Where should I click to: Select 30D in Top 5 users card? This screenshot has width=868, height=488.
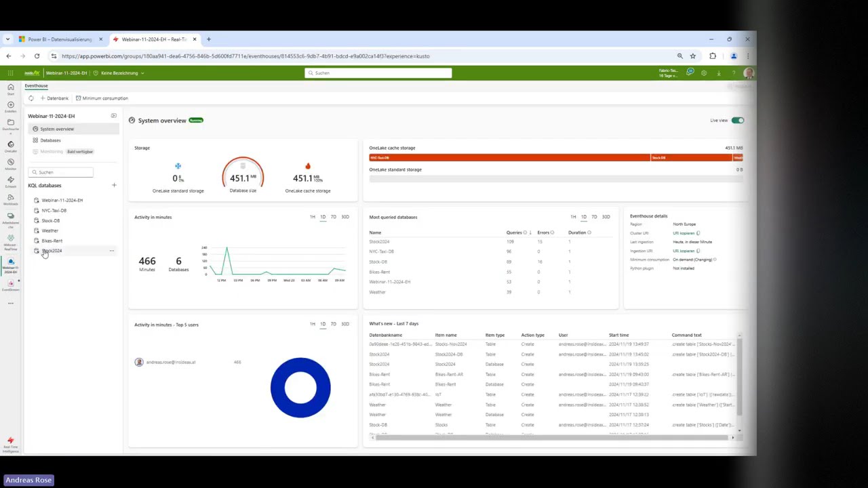point(345,324)
